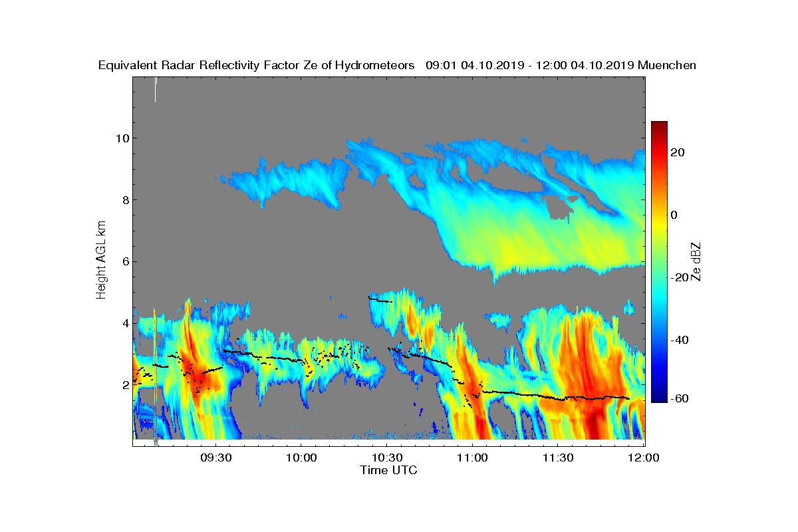The image size is (798, 532).
Task: Click the '09:30' time tick label
Action: click(215, 458)
